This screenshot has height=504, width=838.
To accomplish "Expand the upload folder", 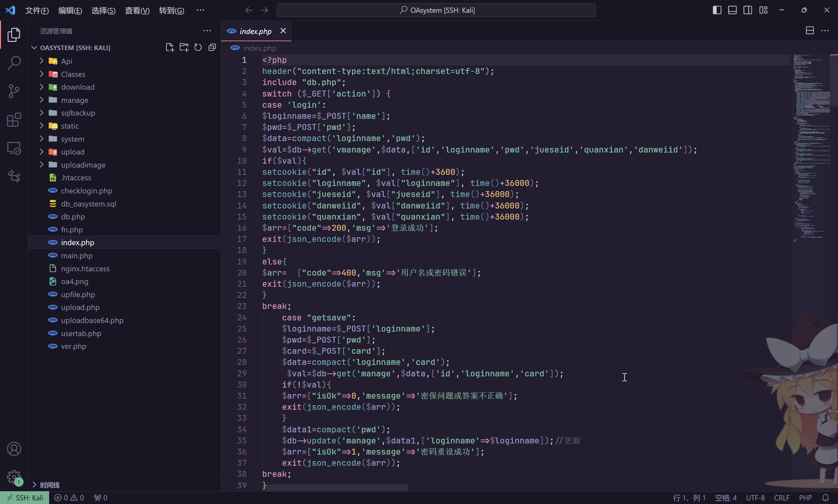I will pyautogui.click(x=124, y=152).
